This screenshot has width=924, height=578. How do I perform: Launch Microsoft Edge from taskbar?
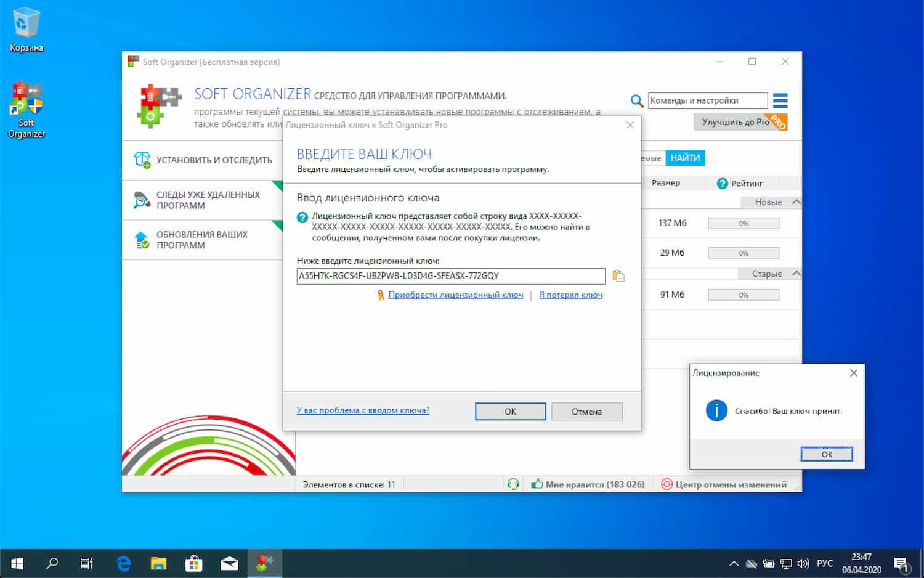[124, 563]
